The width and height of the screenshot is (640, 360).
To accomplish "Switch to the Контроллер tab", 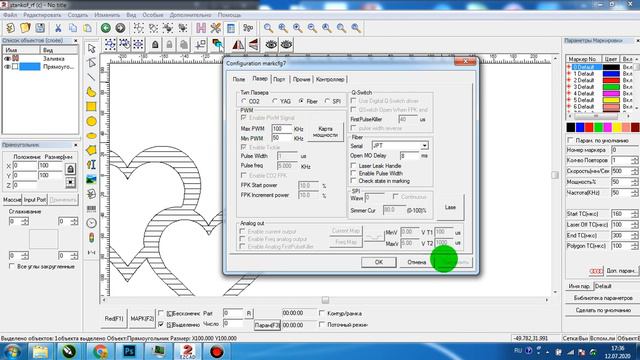I will click(x=330, y=80).
